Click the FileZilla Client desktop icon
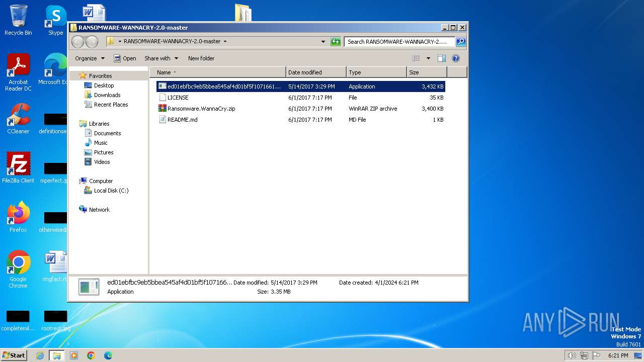The width and height of the screenshot is (644, 362). [18, 167]
